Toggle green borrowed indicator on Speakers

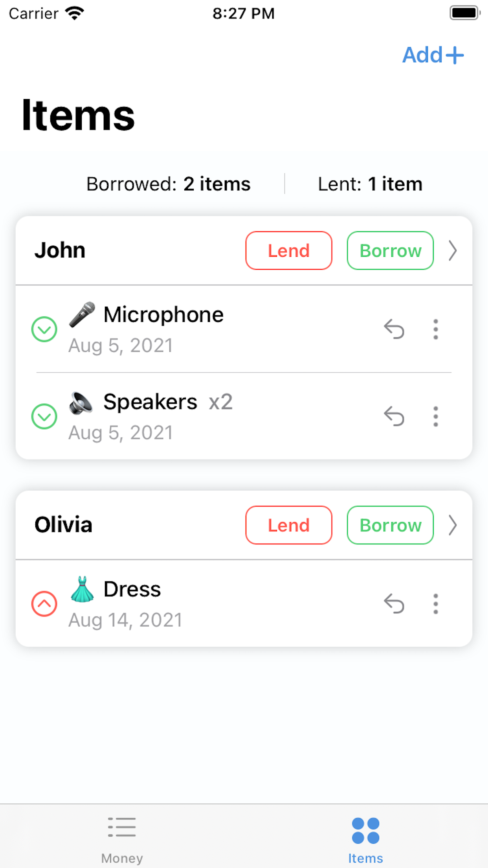44,416
